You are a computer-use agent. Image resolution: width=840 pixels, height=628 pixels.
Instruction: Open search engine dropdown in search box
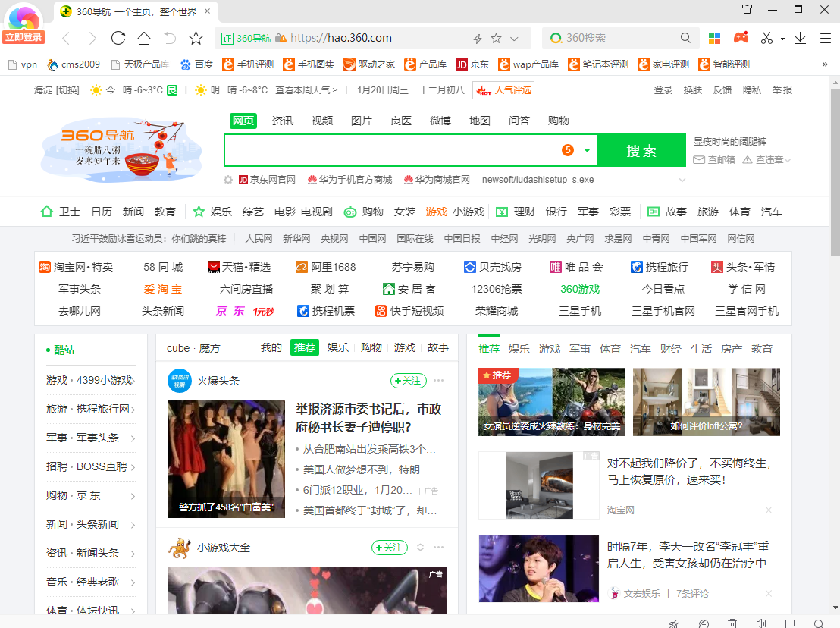pos(587,151)
